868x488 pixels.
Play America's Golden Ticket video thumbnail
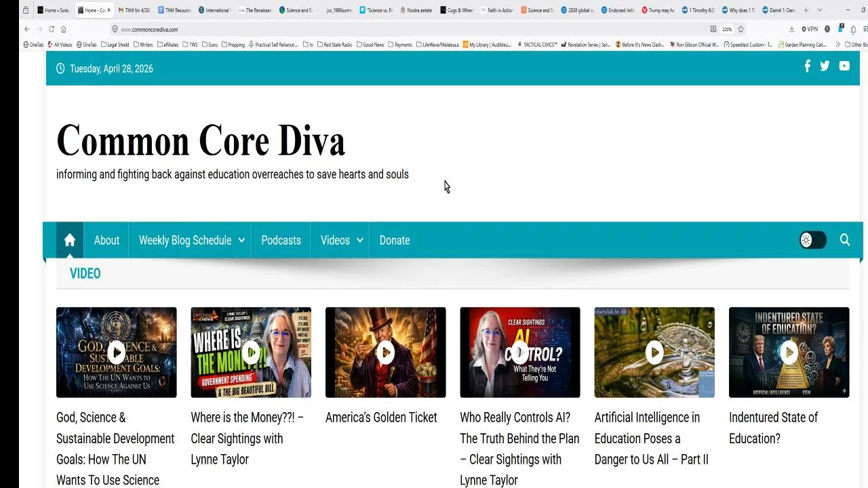pos(385,352)
